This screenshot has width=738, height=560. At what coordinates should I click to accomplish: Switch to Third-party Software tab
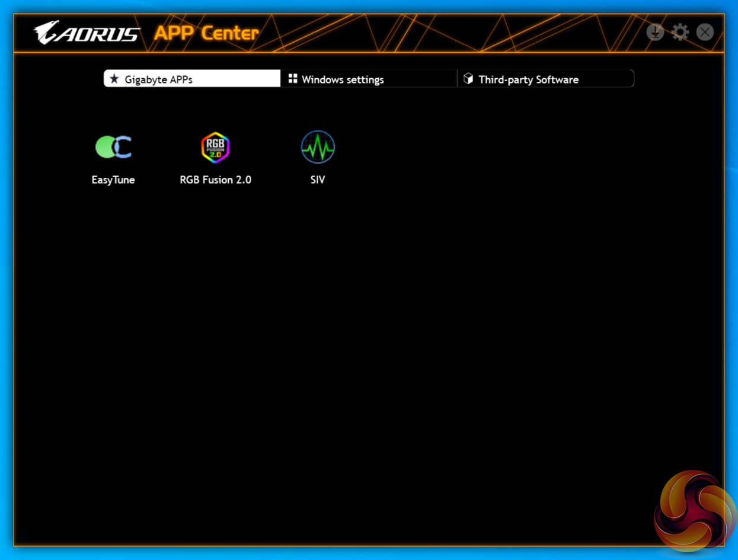[x=545, y=79]
